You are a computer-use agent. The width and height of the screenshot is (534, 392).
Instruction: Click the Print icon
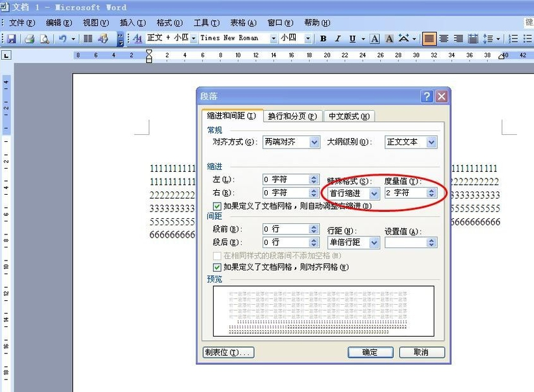(x=30, y=38)
